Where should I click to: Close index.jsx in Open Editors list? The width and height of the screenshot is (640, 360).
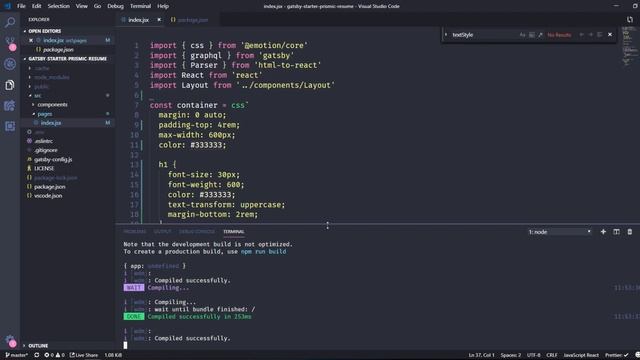click(x=31, y=40)
